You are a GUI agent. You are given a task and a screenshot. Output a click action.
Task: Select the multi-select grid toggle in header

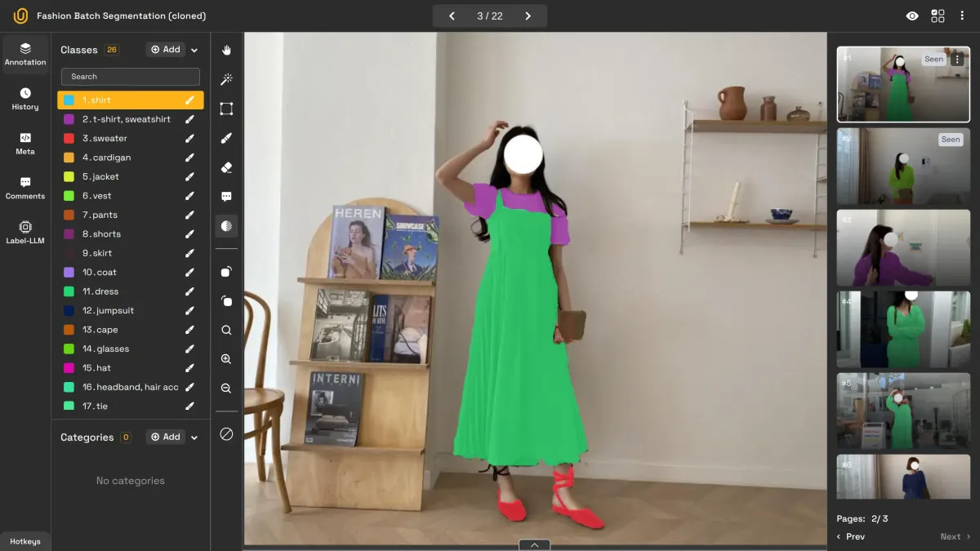pyautogui.click(x=938, y=16)
